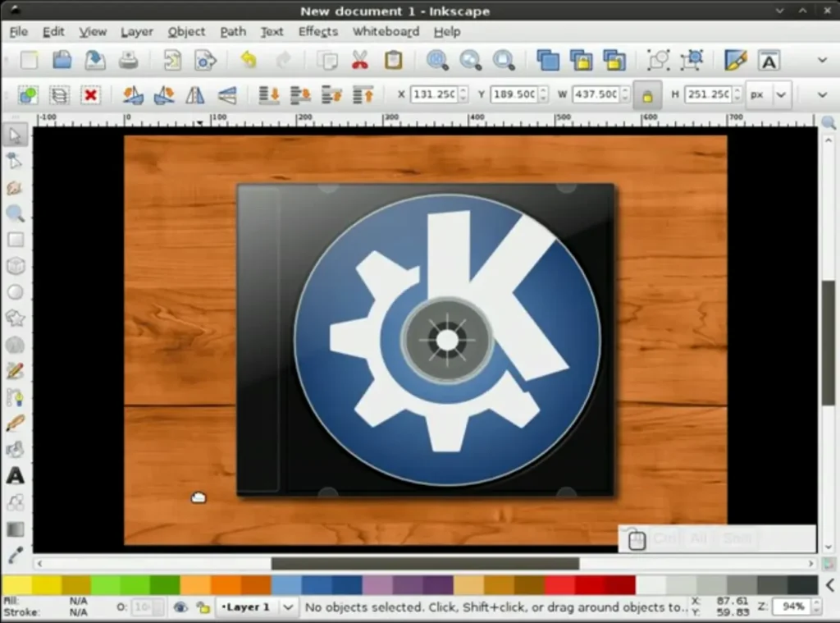Toggle the width/height ratio lock
The image size is (840, 623).
tap(647, 95)
